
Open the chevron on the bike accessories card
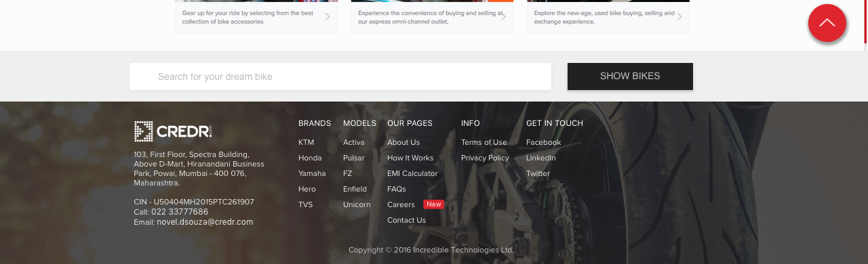click(328, 17)
